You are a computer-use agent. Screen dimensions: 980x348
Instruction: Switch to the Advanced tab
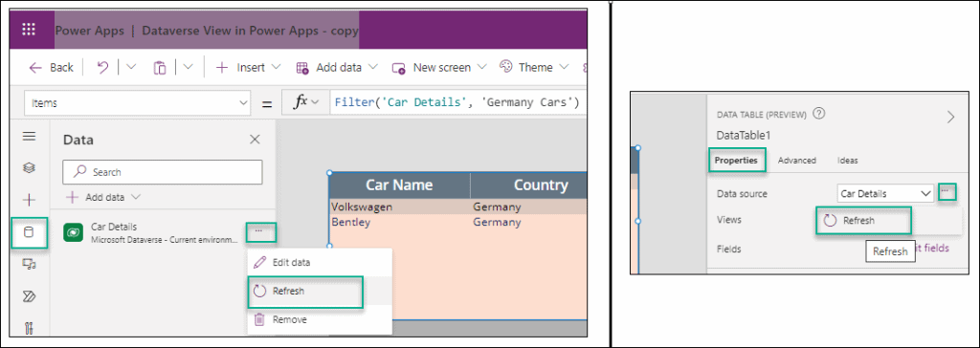[x=797, y=160]
